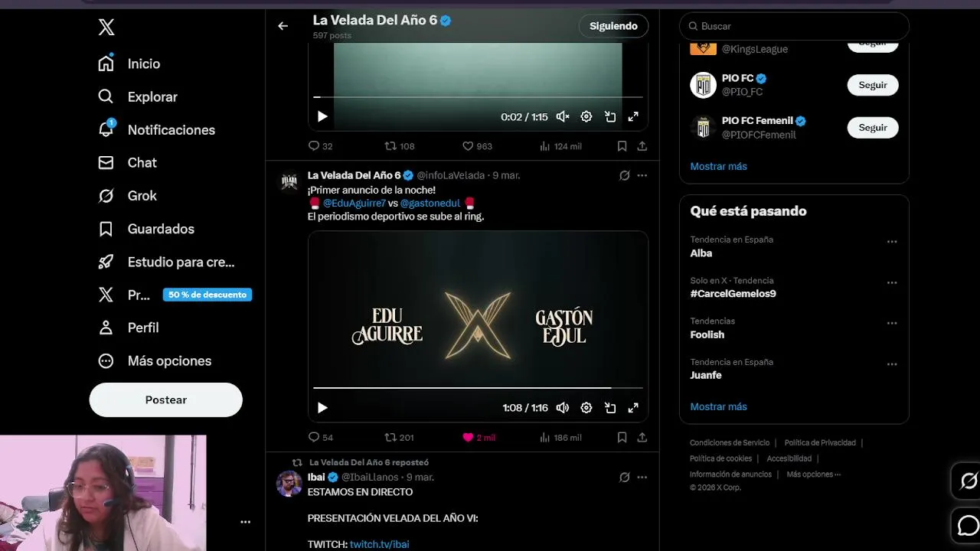Open the X logo home link
The image size is (980, 551).
[106, 28]
